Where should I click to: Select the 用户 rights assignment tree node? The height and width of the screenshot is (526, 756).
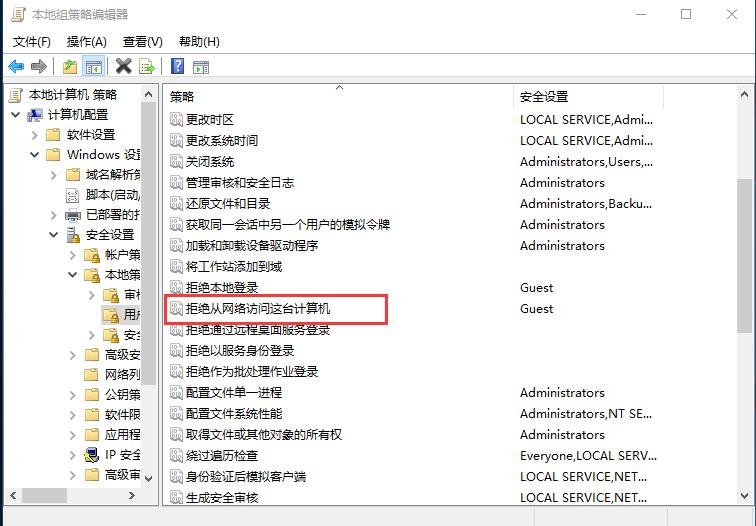pos(121,315)
